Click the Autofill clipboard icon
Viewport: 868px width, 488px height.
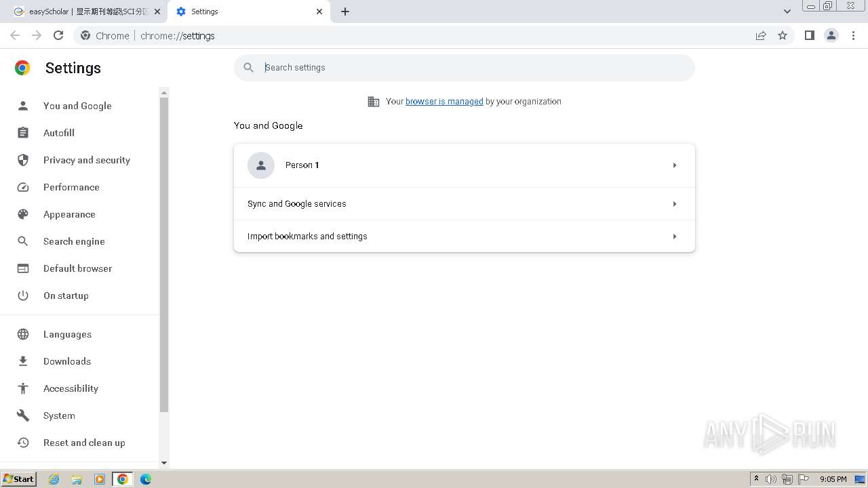pos(23,133)
